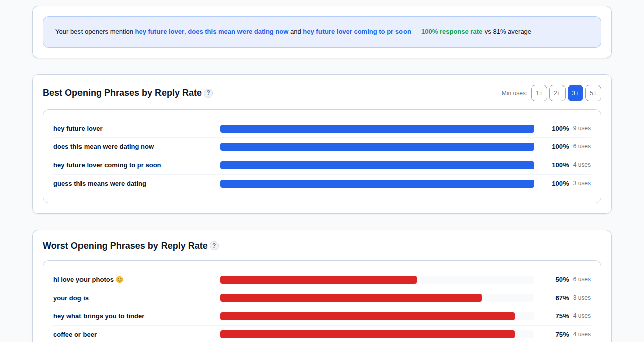Viewport: 644px width, 342px height.
Task: Click "3 uses" next to guess this means were dating
Action: point(581,183)
